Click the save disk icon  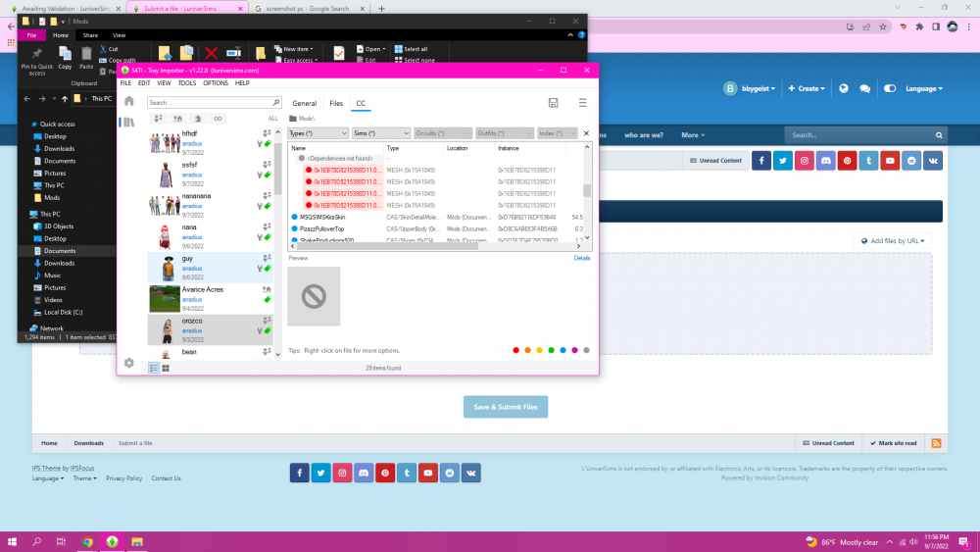[x=553, y=103]
